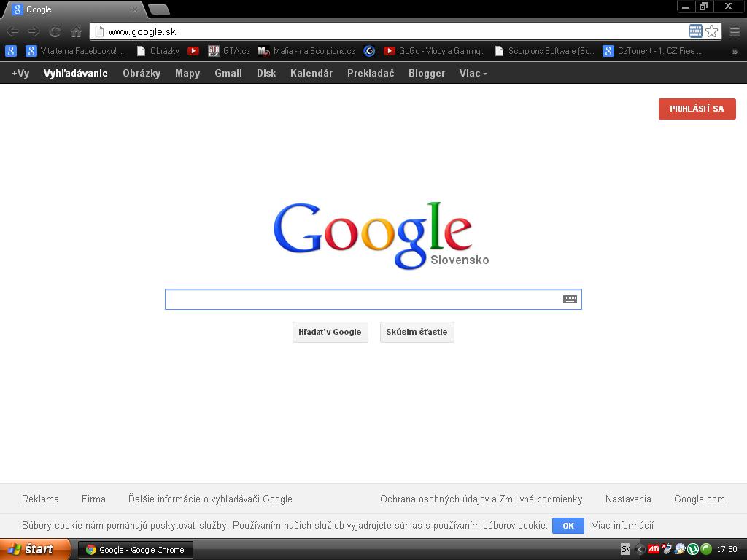Select Vyhľadávanie in the Google bar
This screenshot has height=560, width=747.
tap(75, 74)
